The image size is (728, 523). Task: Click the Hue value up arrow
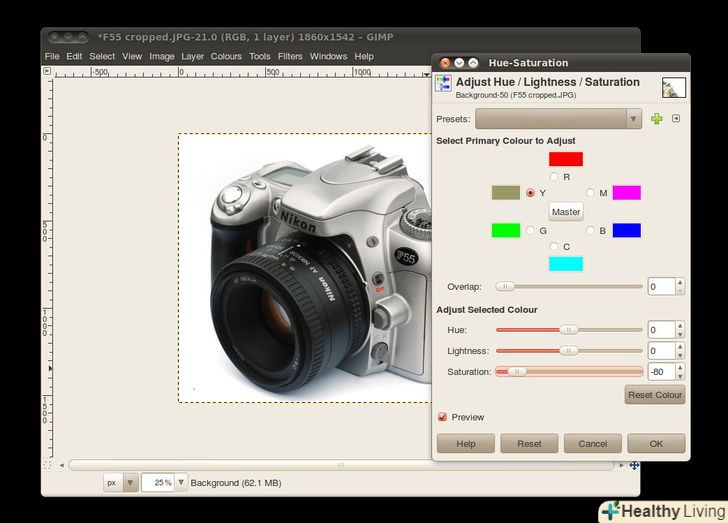680,325
